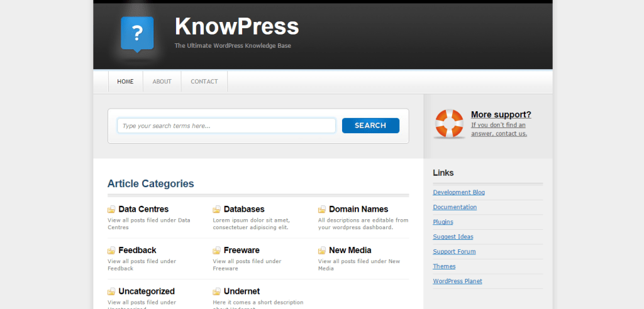The height and width of the screenshot is (309, 644).
Task: Click 'View all posts filed under Freeware' text
Action: point(247,264)
